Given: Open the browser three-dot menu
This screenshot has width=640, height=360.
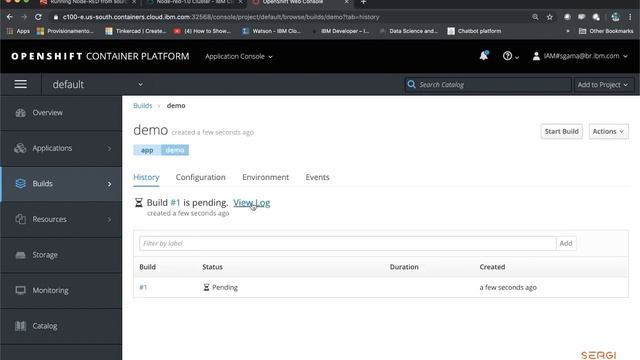Looking at the screenshot, I should (630, 17).
